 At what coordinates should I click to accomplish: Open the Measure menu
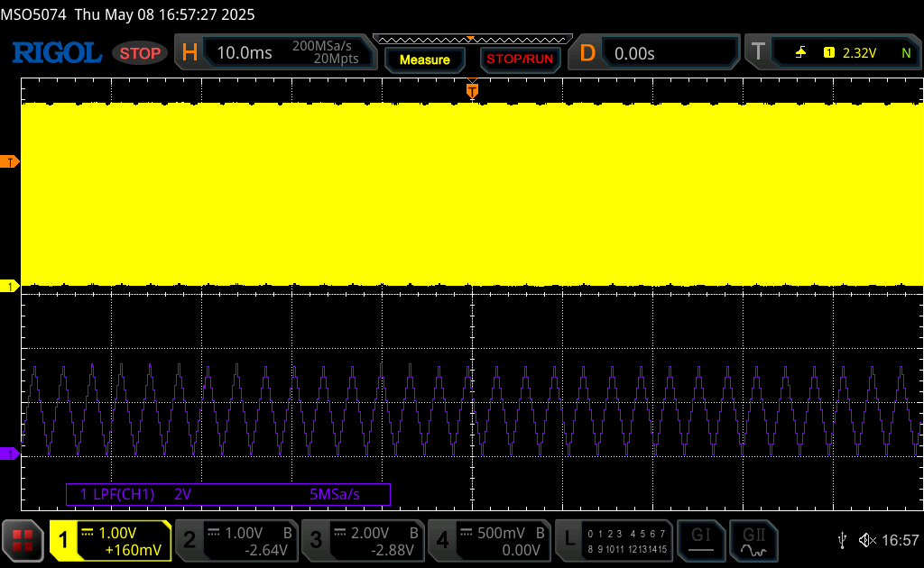424,60
